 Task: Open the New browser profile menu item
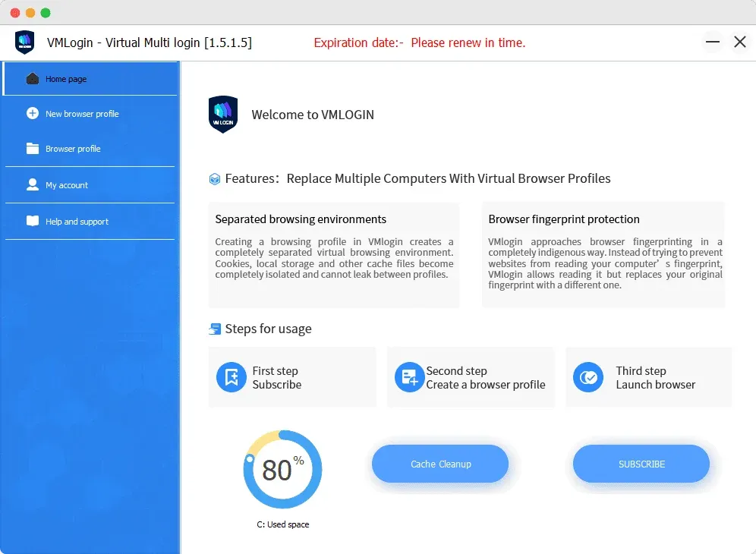[x=90, y=113]
